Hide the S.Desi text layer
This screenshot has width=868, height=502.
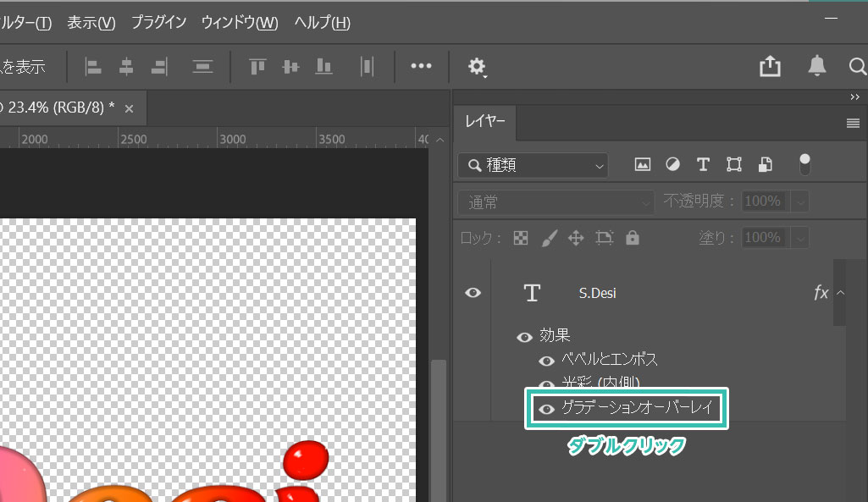473,293
